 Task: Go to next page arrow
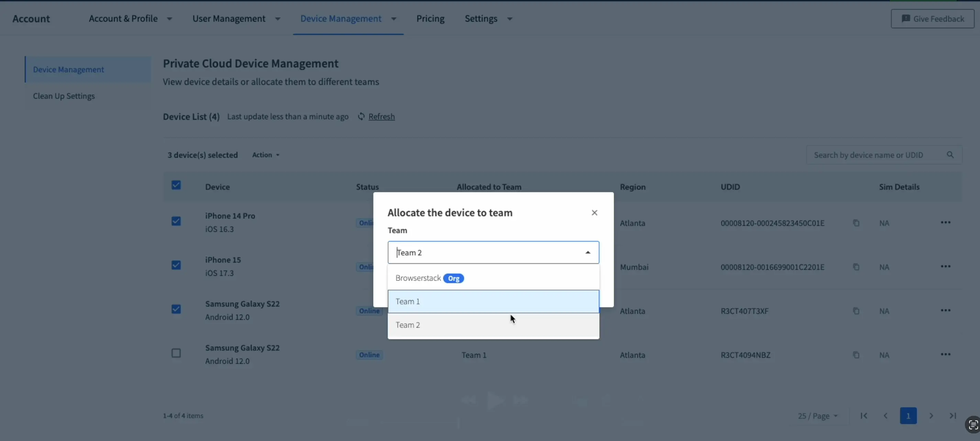click(931, 416)
